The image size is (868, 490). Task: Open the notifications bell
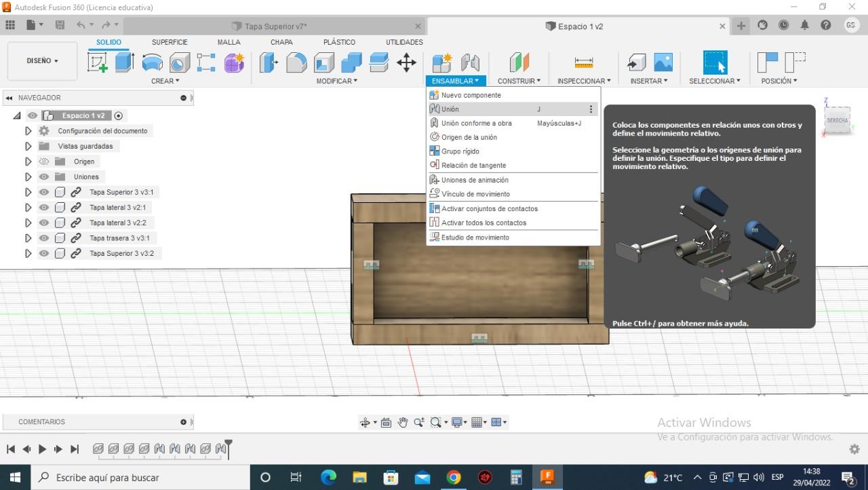805,26
